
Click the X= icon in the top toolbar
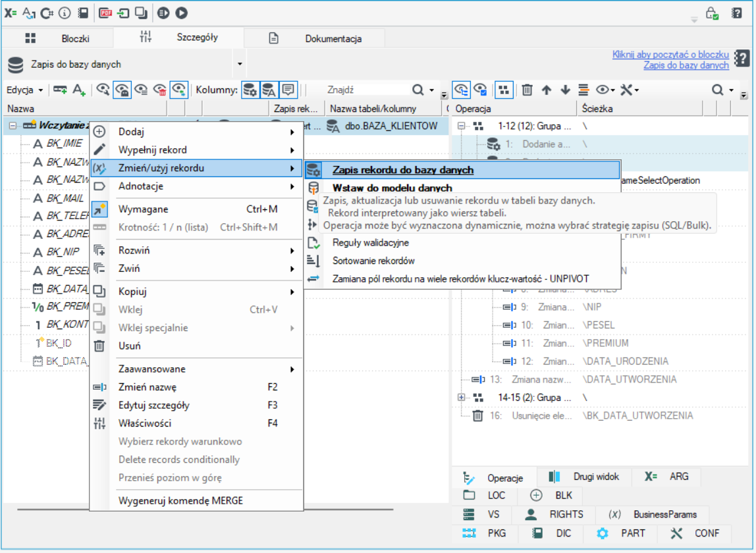pos(10,13)
